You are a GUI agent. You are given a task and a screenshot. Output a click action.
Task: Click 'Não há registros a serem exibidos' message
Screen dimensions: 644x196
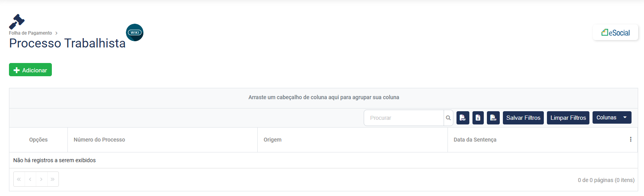[54, 160]
